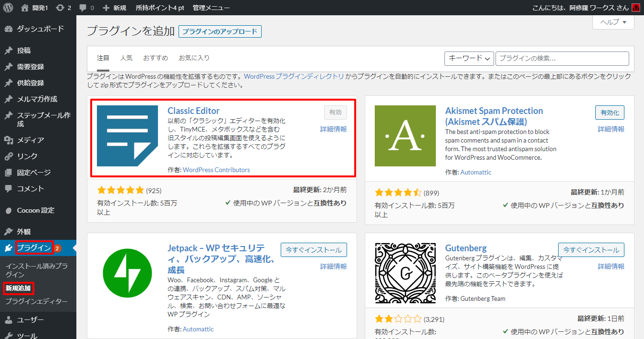Open インストール済みプラグイン submenu item

coord(37,270)
